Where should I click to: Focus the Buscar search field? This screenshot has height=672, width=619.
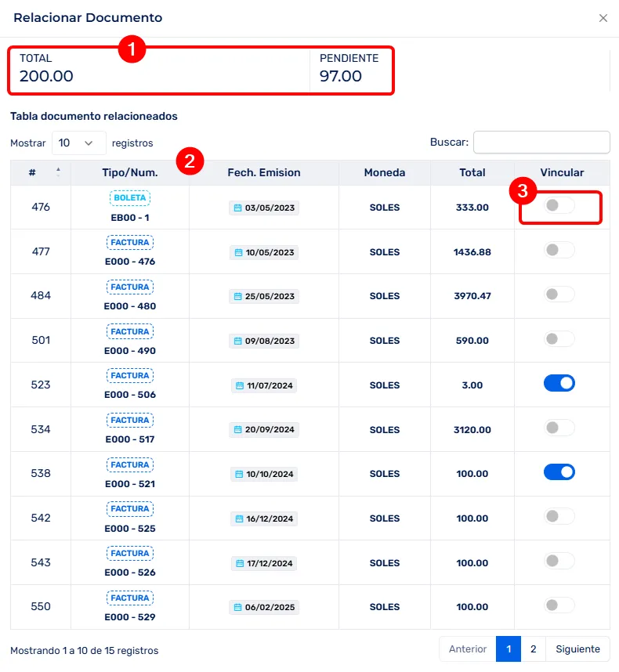541,143
